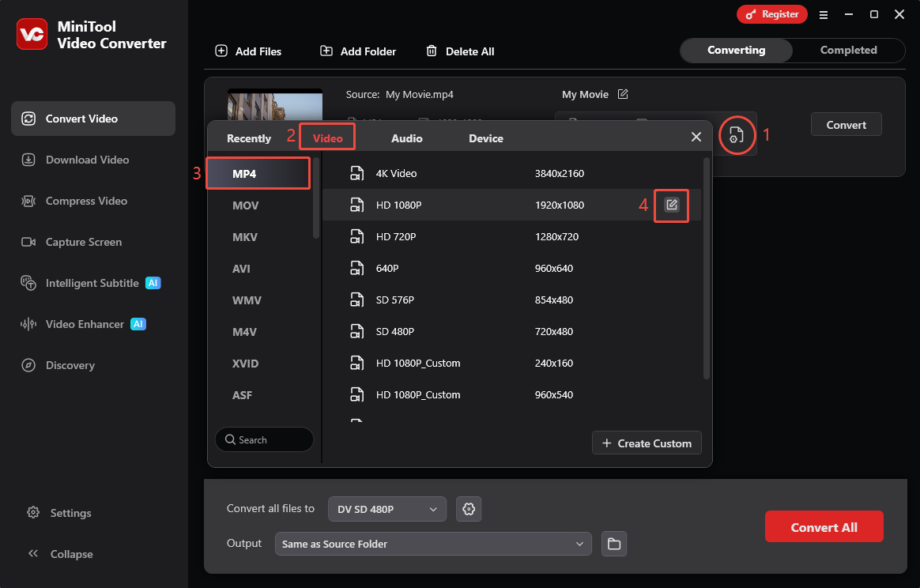Click the format Search field
Screen dimensions: 920x588
[264, 439]
